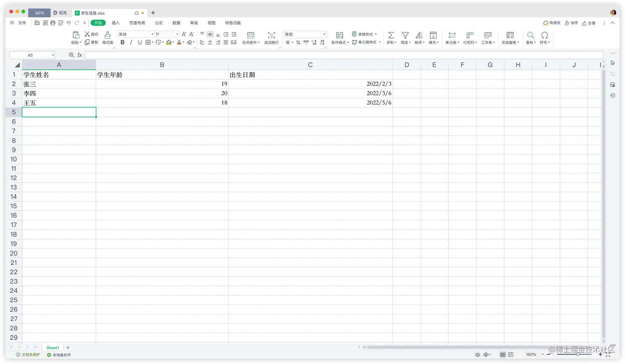Viewport: 625px width, 364px height.
Task: Decrease font size with A- icon
Action: coord(191,34)
